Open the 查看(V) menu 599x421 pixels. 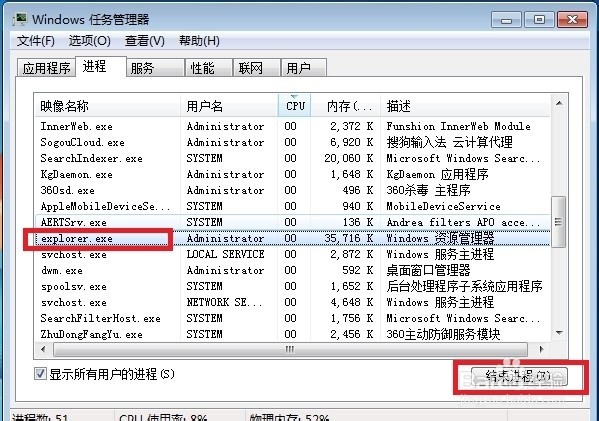[144, 40]
